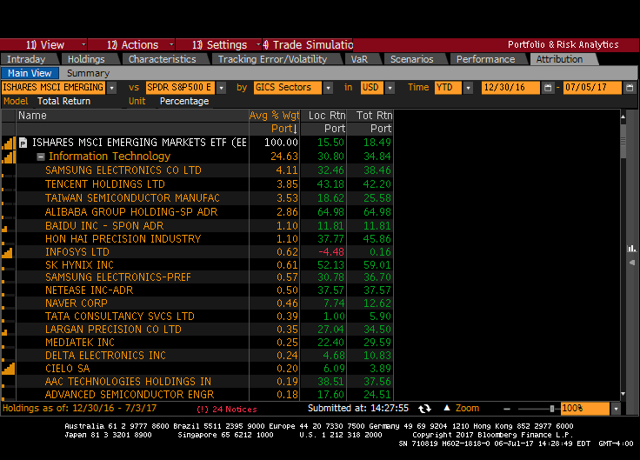
Task: Switch to the Intraday tab
Action: (27, 59)
